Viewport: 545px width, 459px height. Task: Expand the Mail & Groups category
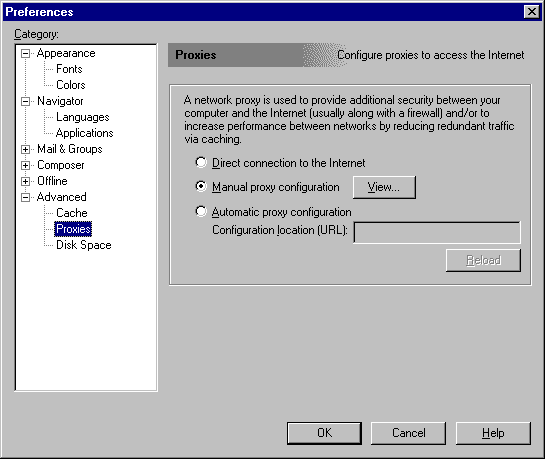pos(25,149)
